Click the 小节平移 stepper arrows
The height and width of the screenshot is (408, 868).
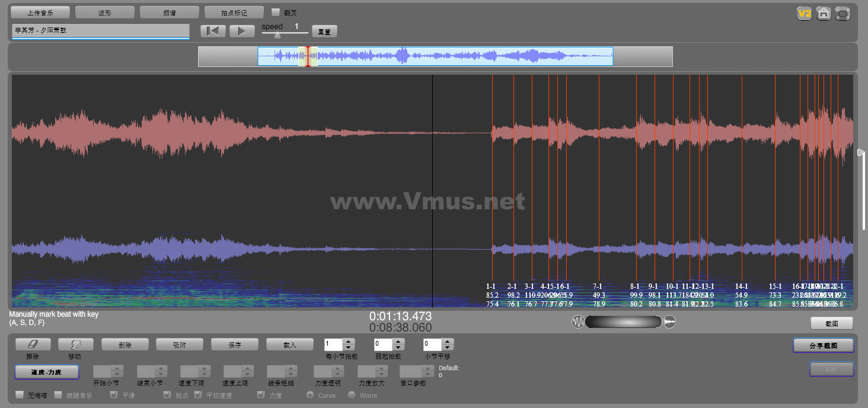(448, 344)
